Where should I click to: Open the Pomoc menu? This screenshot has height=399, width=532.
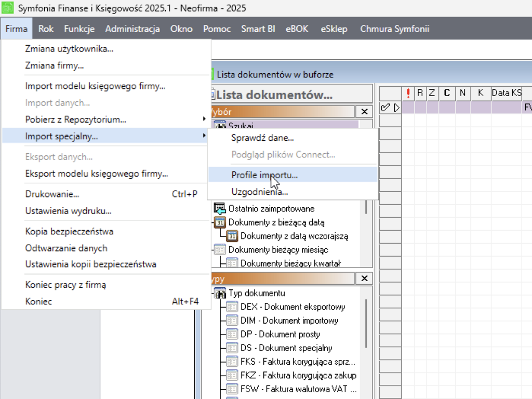[217, 29]
